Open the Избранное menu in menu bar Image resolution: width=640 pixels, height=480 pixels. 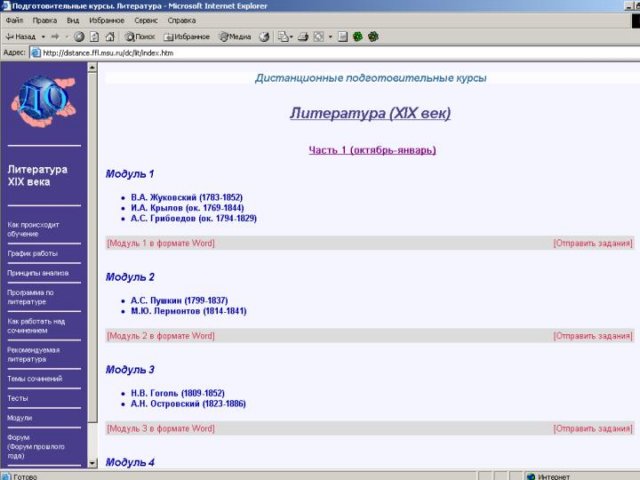click(107, 20)
